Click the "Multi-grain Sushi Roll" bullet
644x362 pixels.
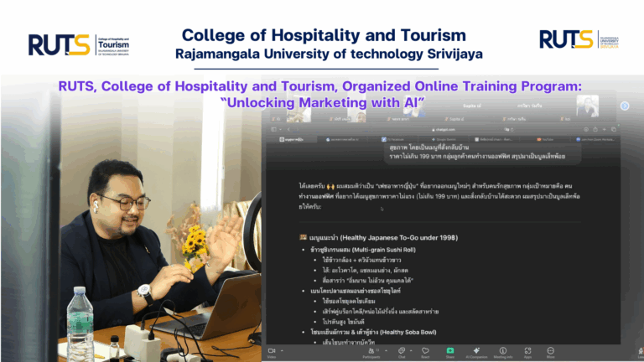[363, 250]
